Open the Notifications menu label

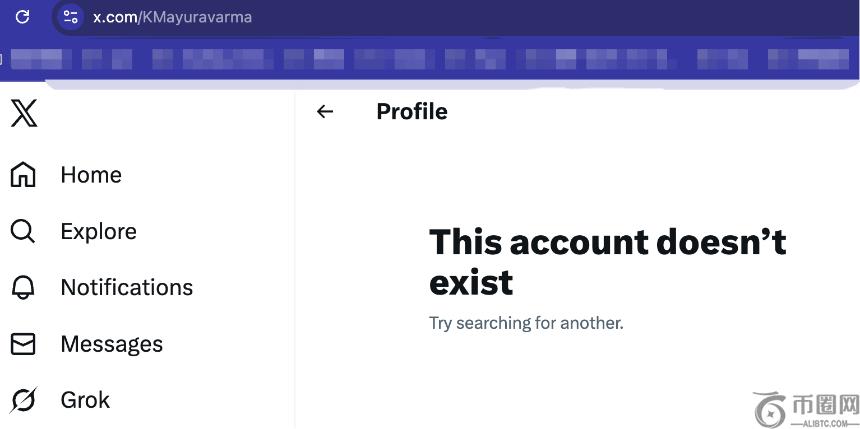126,288
